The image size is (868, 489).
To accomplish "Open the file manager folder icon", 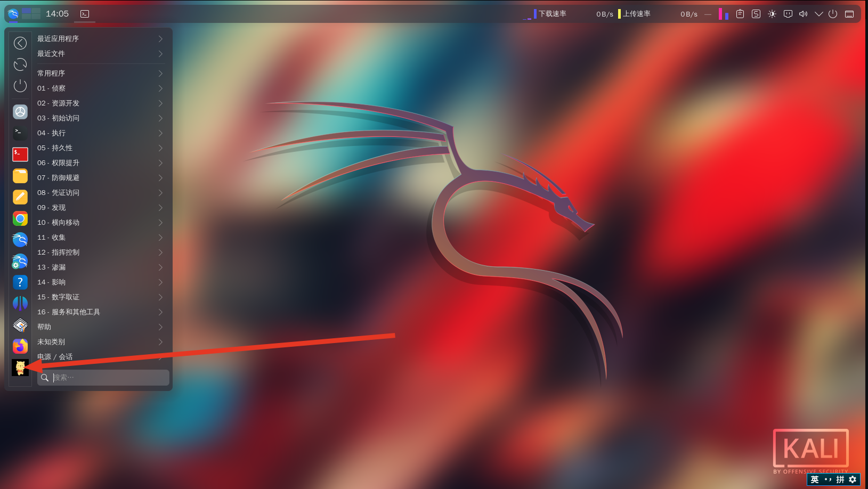I will click(x=20, y=176).
